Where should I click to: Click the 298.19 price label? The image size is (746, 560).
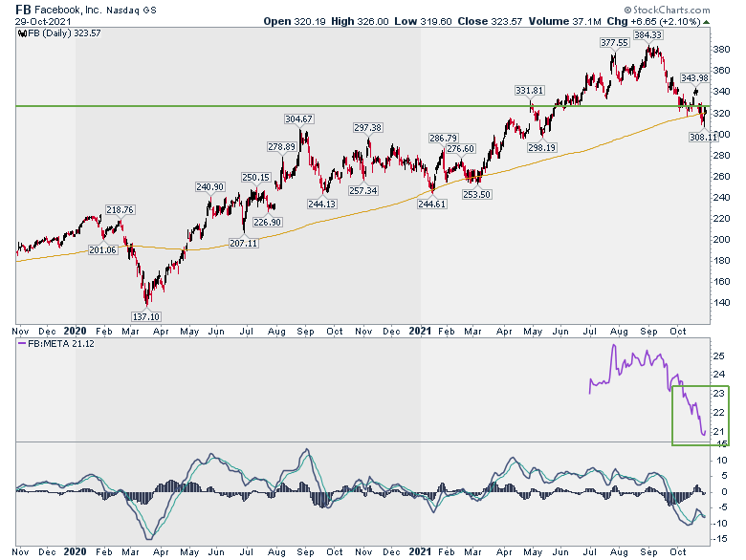click(542, 148)
